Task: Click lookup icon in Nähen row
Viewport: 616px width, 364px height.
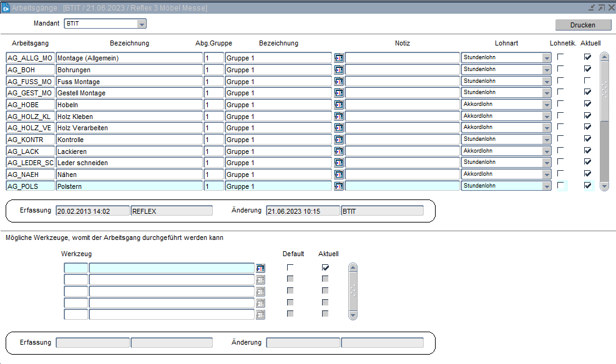Action: (338, 175)
